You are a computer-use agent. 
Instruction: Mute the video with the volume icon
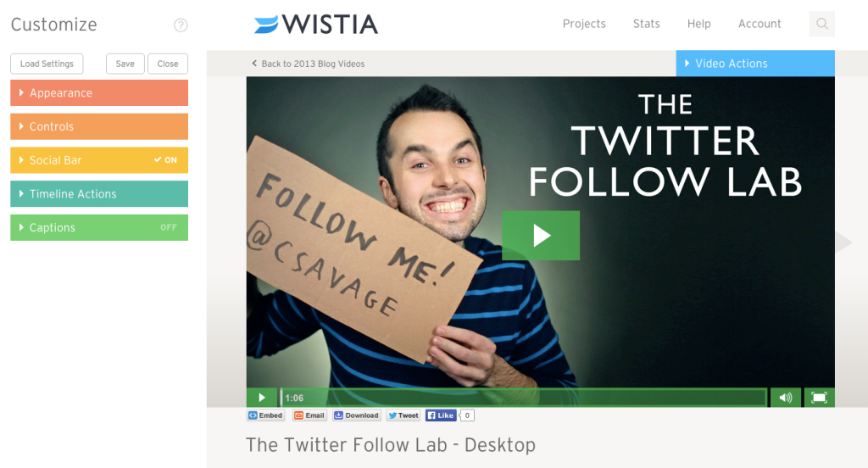tap(786, 397)
